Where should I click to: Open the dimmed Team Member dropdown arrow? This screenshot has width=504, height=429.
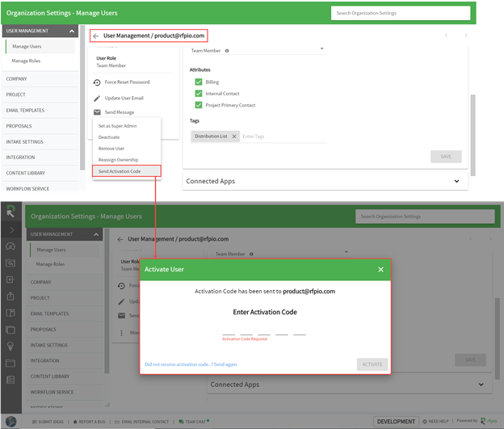346,252
